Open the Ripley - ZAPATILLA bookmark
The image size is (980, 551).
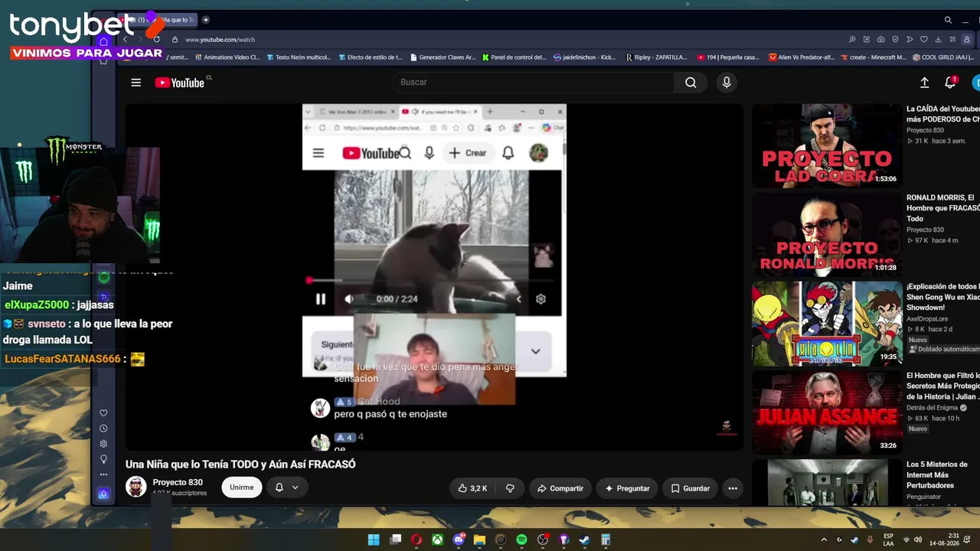[x=656, y=57]
